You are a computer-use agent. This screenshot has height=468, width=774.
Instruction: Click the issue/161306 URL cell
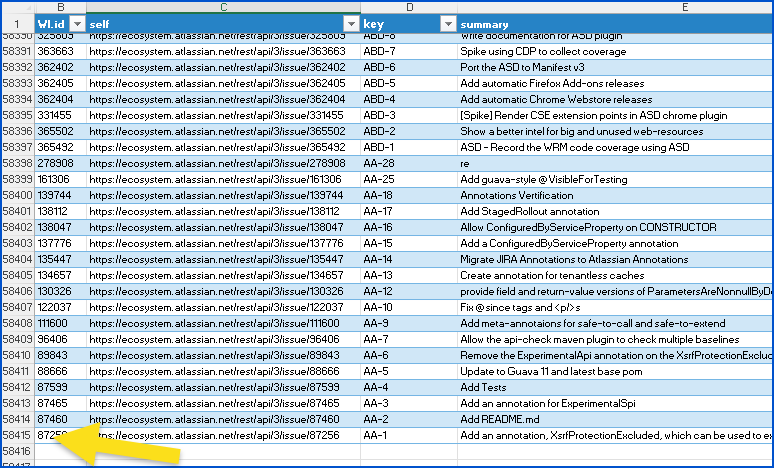(224, 179)
